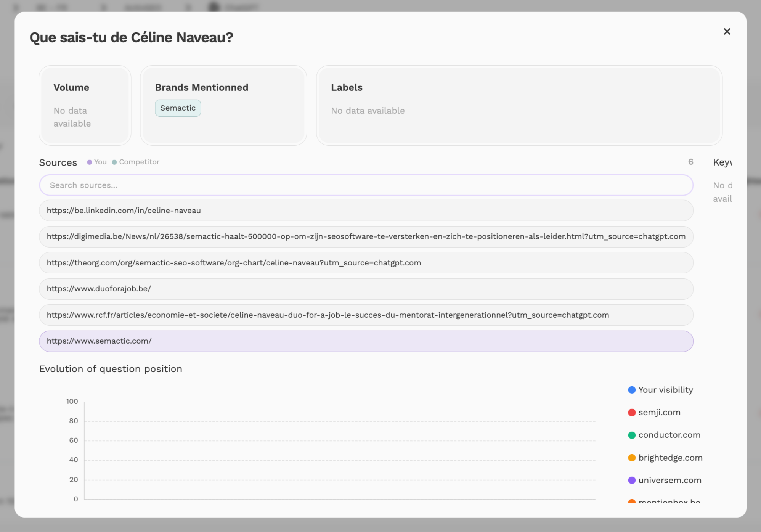Viewport: 761px width, 532px height.
Task: Click the dialog title Que sais-tu de Céline Naveau?
Action: click(131, 37)
